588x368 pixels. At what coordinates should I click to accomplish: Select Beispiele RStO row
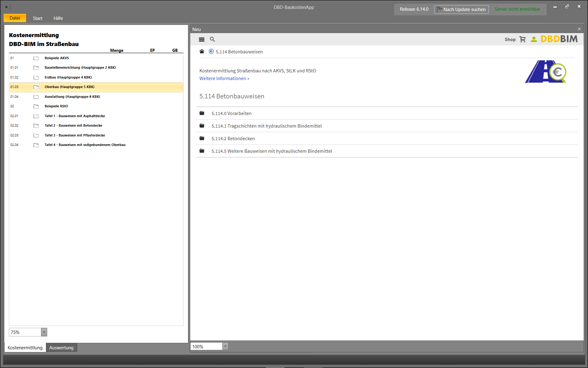(96, 106)
